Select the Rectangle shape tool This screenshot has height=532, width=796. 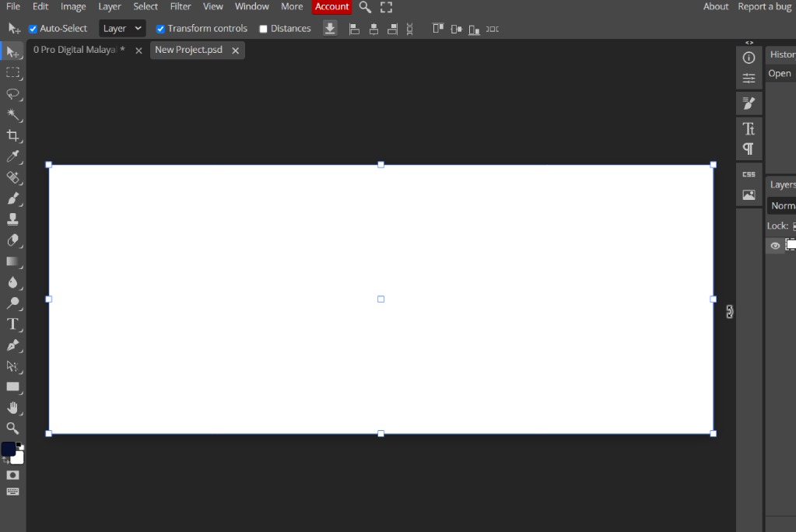coord(12,387)
